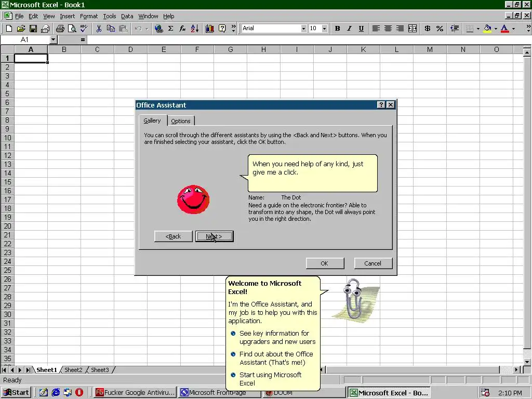Apply the red Font Color A button
This screenshot has height=399, width=532.
(x=505, y=29)
